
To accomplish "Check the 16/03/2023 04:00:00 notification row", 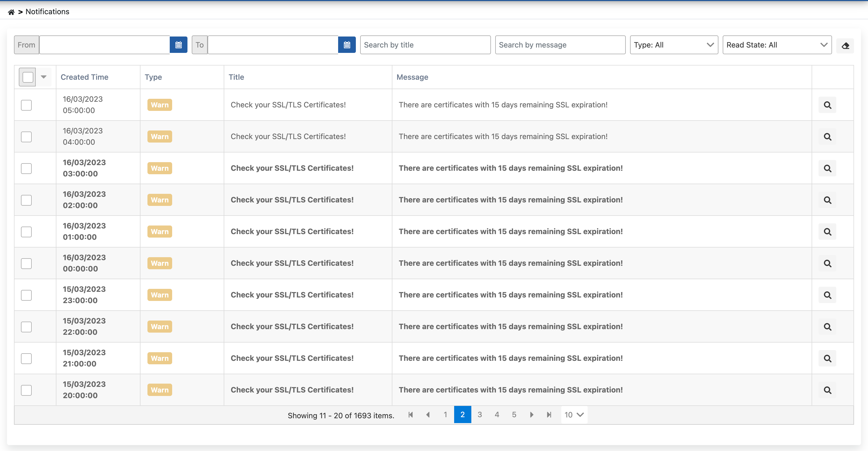I will click(26, 137).
